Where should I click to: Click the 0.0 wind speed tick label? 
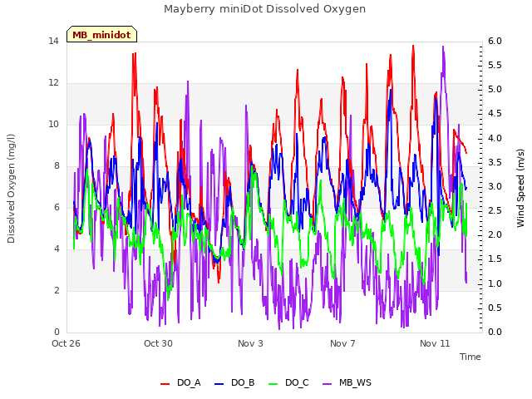click(x=495, y=332)
